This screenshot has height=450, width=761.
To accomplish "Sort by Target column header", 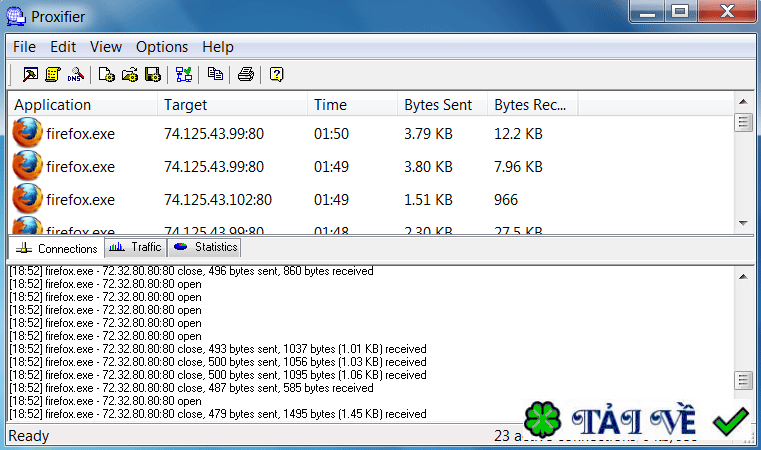I will 232,105.
